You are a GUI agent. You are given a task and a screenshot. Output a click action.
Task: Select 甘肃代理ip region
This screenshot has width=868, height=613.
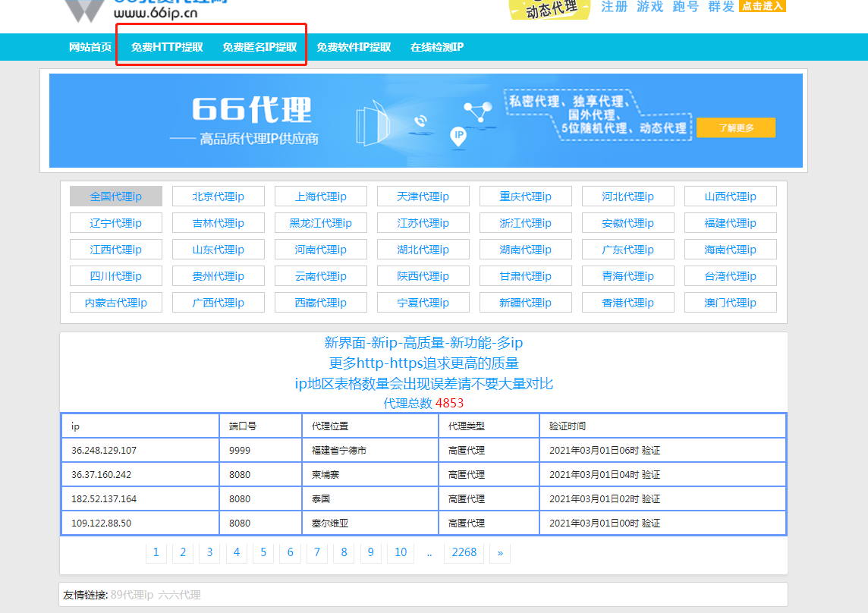525,275
